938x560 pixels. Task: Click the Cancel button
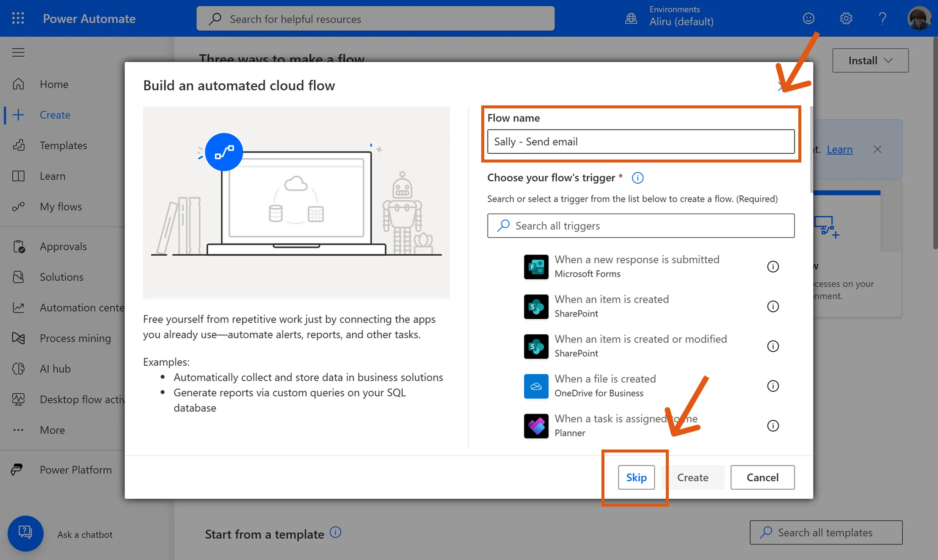pos(762,477)
